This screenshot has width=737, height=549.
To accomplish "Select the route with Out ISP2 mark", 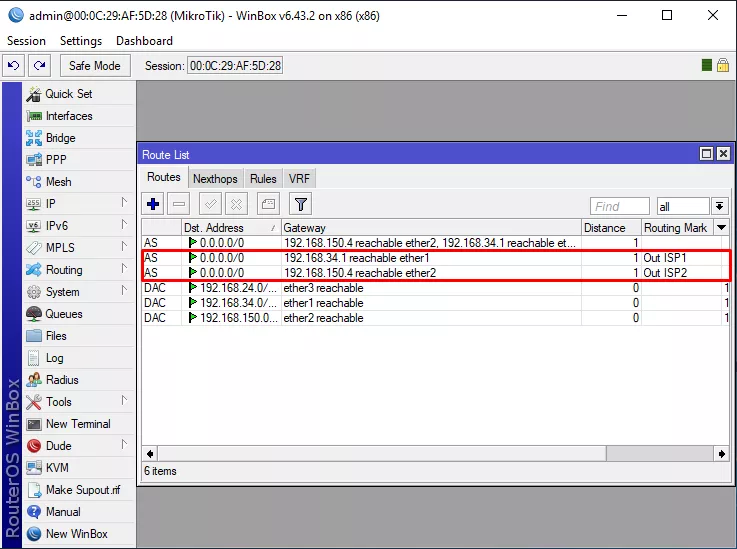I will point(436,273).
